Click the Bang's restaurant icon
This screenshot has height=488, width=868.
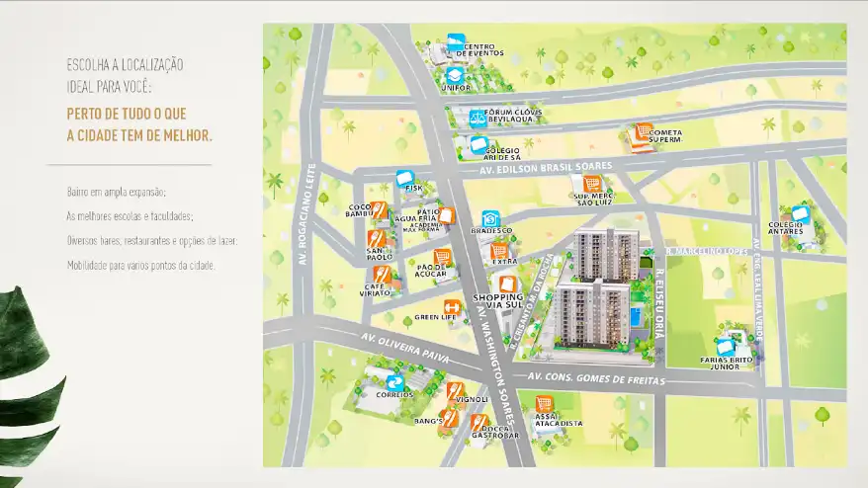tap(450, 417)
